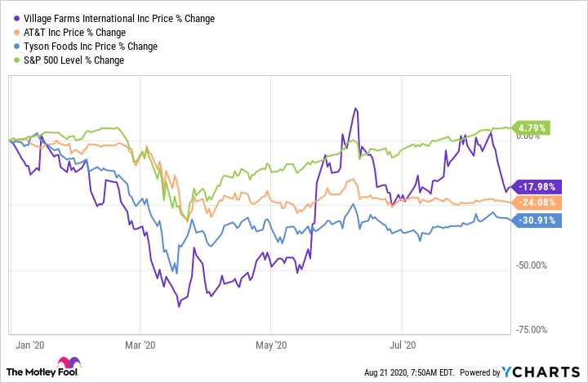This screenshot has width=588, height=383.
Task: Click the blue Tyson Foods legend dot
Action: tap(9, 46)
